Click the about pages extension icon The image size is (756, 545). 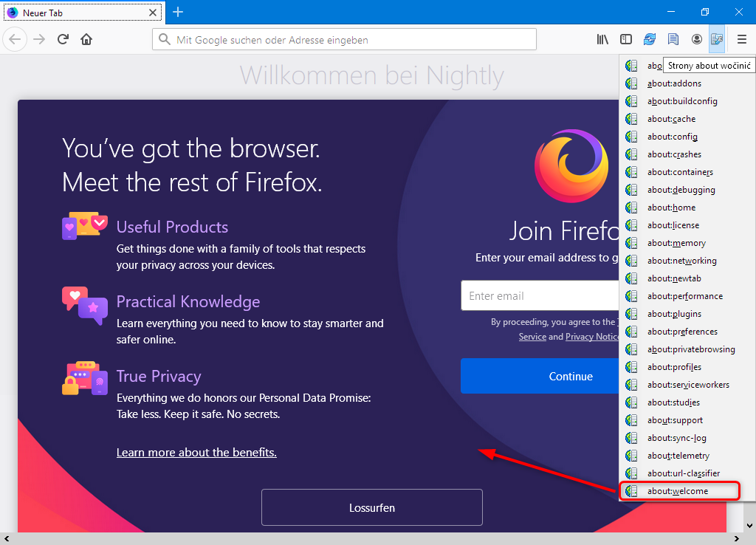718,39
